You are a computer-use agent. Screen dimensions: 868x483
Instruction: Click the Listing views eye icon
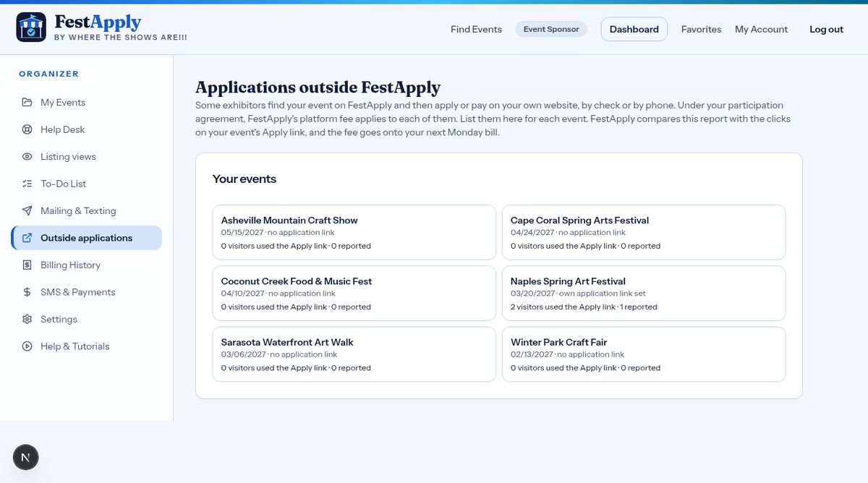coord(27,156)
